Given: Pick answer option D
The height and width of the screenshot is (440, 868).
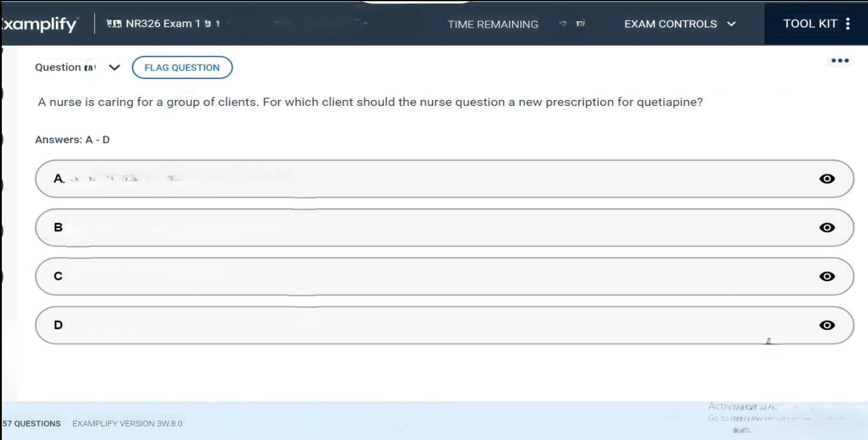Looking at the screenshot, I should 421,325.
